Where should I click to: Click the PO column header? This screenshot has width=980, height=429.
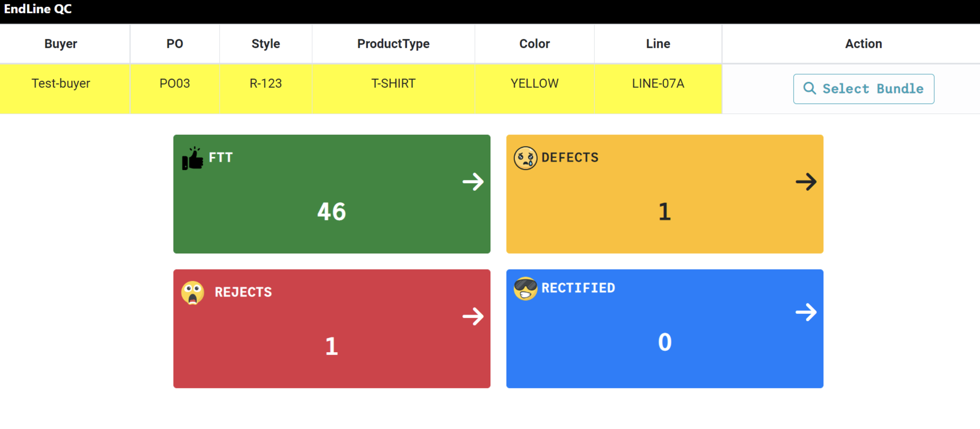point(175,44)
